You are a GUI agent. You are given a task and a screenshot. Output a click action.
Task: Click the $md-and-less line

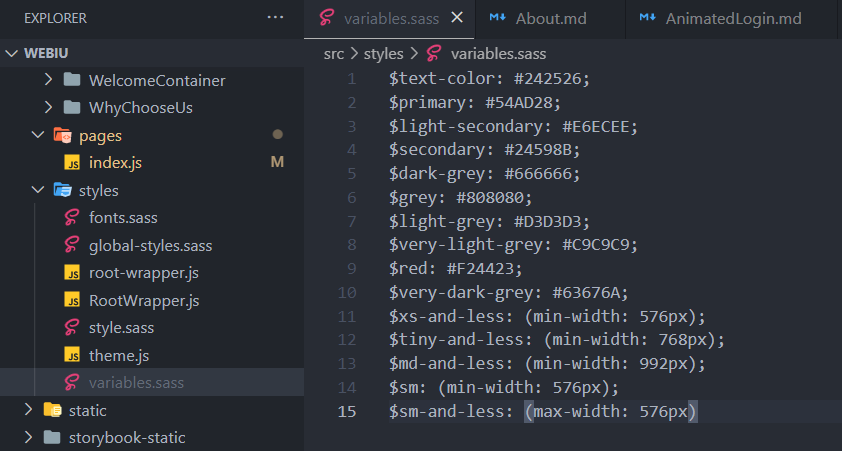click(547, 363)
